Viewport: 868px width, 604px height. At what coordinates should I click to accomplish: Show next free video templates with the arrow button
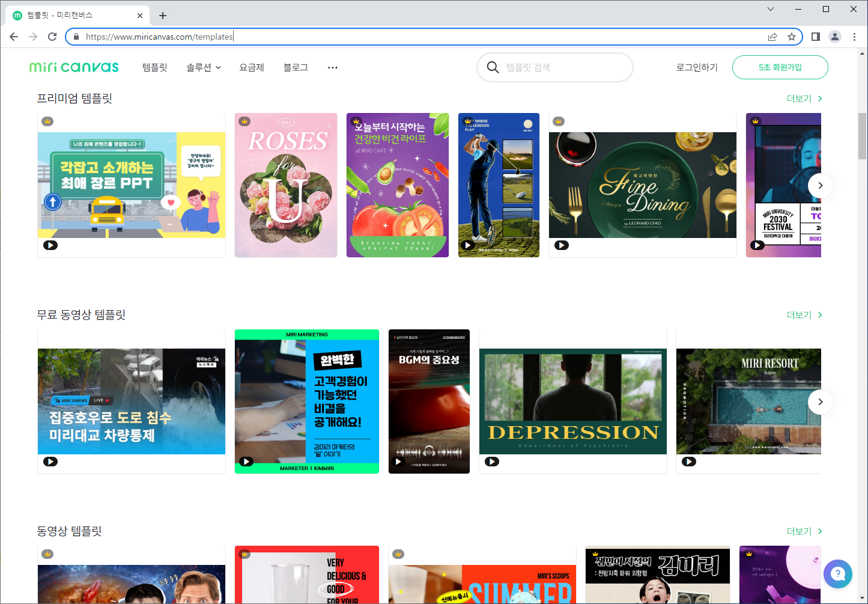820,401
